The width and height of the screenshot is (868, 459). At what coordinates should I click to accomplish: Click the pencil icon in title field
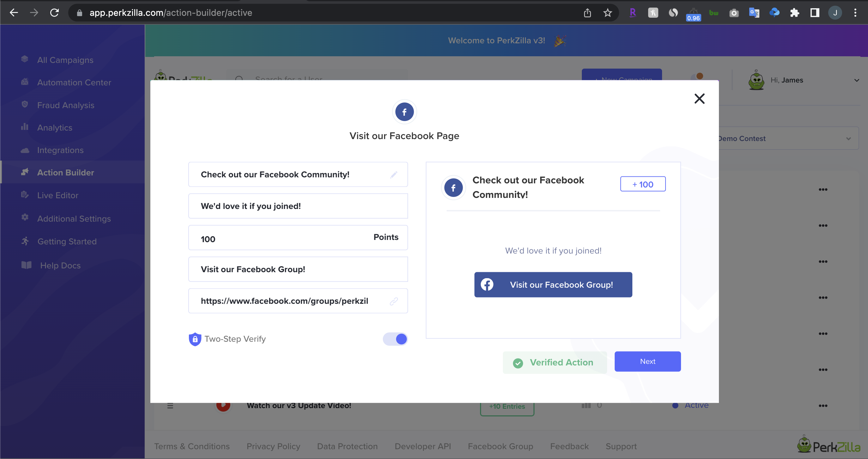click(394, 175)
